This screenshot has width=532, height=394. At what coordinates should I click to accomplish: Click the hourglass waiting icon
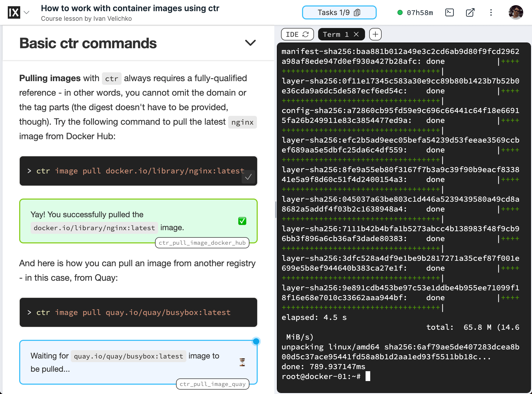click(x=242, y=362)
